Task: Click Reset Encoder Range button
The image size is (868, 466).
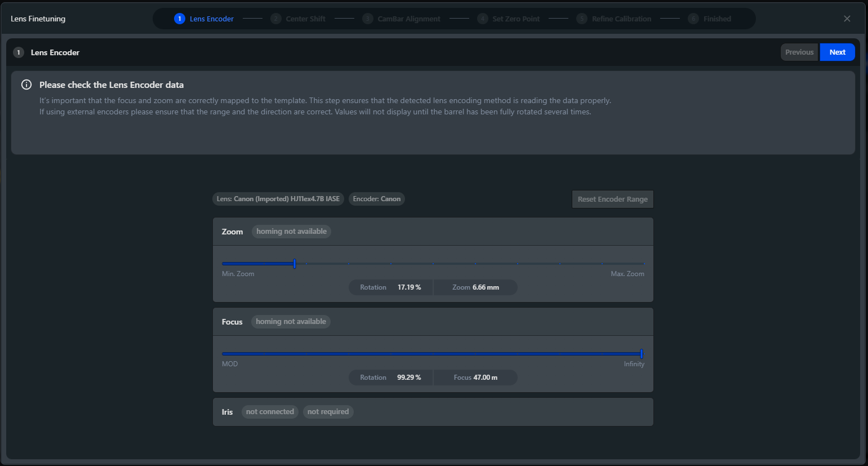Action: [x=612, y=199]
